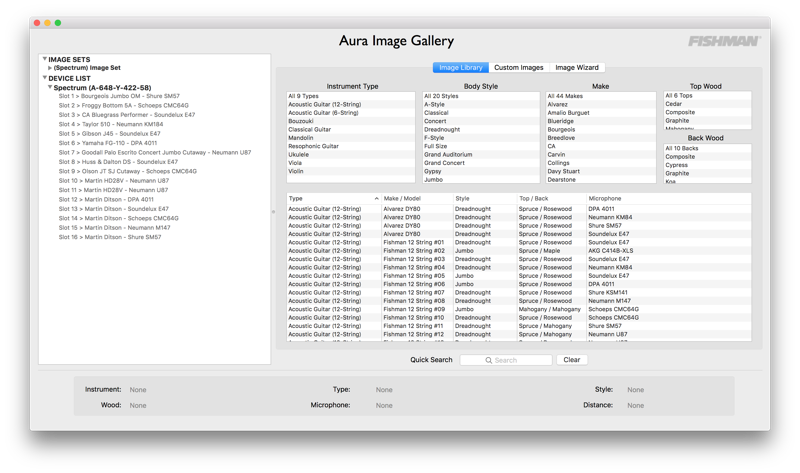Screen dimensions: 800x473
Task: Open the Image Wizard tab
Action: click(x=577, y=67)
